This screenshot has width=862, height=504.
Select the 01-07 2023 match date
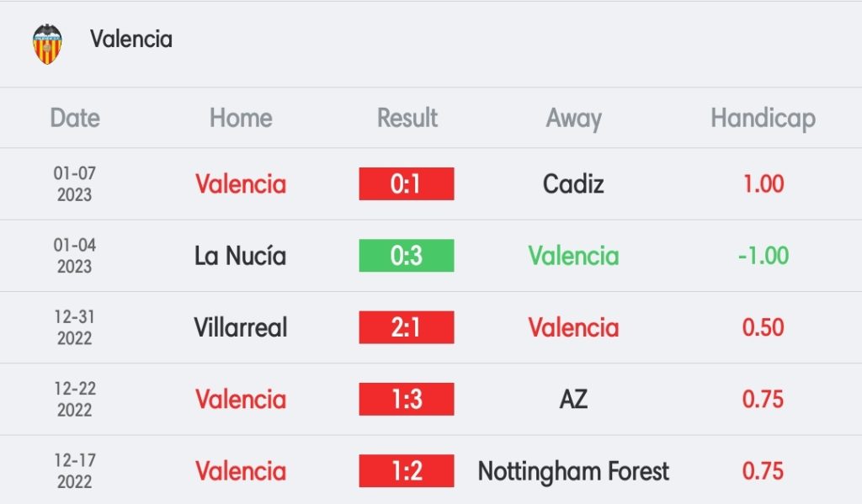[75, 183]
